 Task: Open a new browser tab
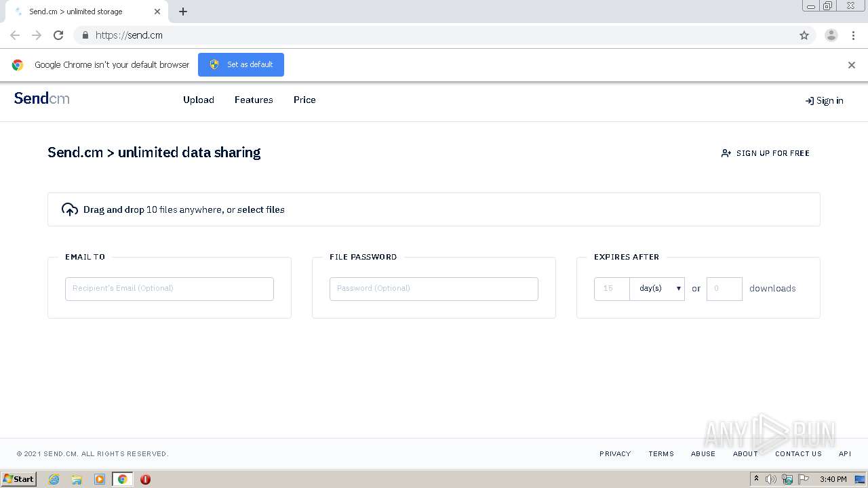[x=183, y=12]
